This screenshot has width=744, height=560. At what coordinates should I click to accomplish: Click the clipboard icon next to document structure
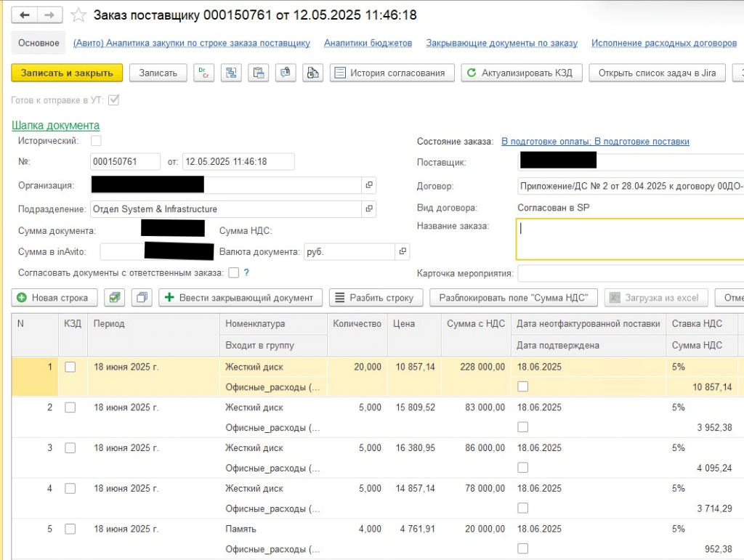coord(258,73)
